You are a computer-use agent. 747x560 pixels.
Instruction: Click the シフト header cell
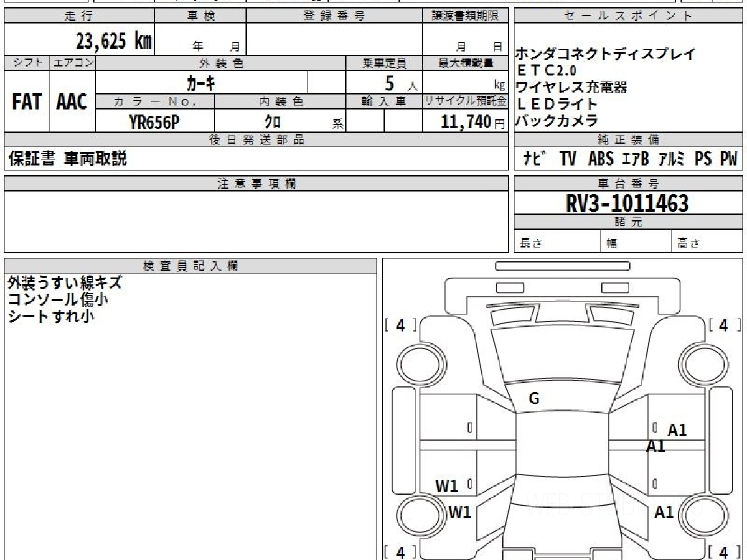(27, 63)
